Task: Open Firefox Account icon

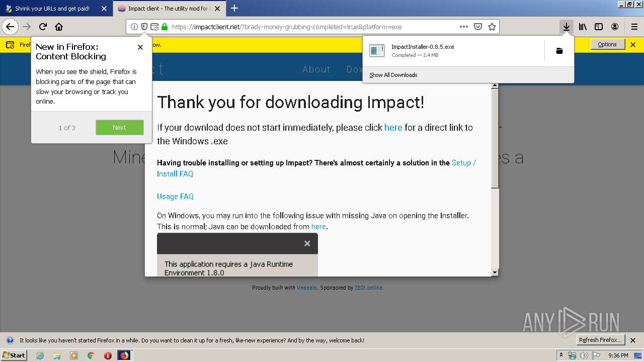Action: (x=615, y=27)
